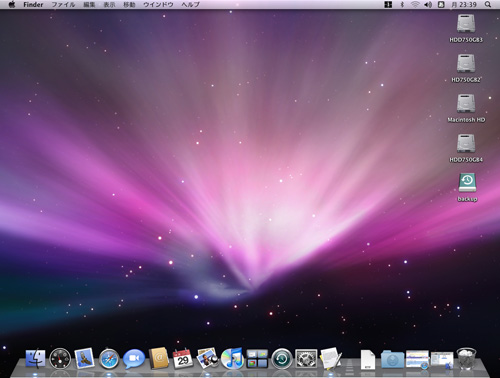Screen dimensions: 500x378
Task: Open the Trash in the Dock
Action: pos(466,359)
